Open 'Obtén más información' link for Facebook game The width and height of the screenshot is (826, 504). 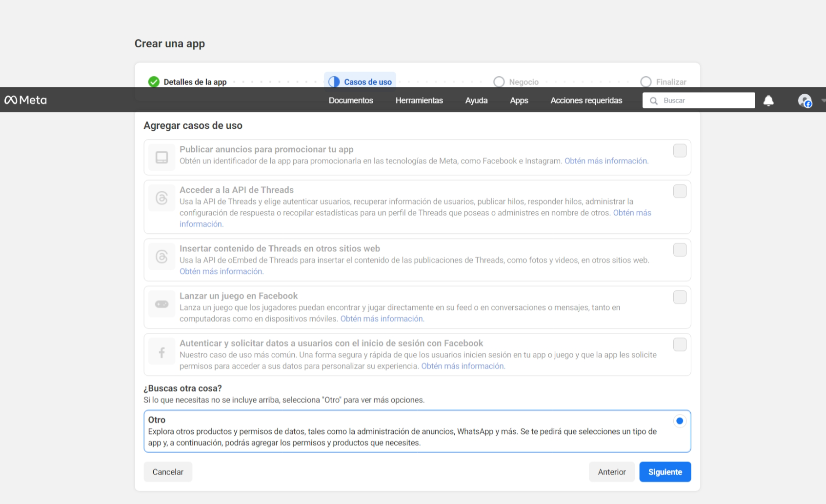coord(382,319)
